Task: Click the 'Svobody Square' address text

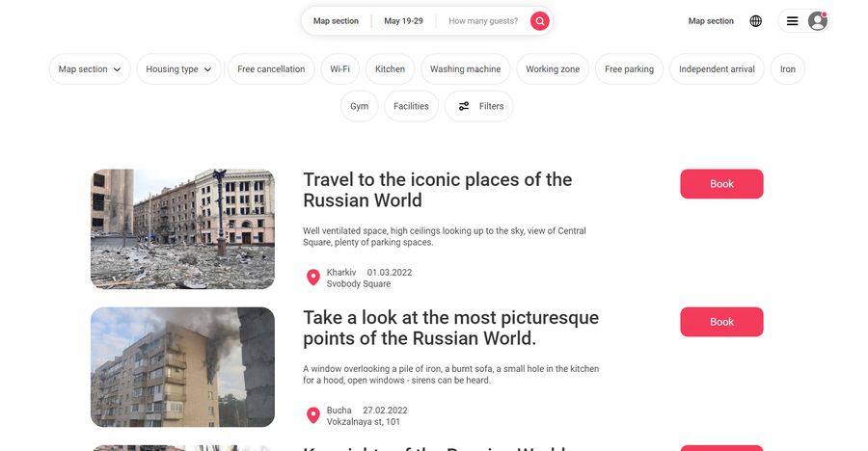Action: 359,284
